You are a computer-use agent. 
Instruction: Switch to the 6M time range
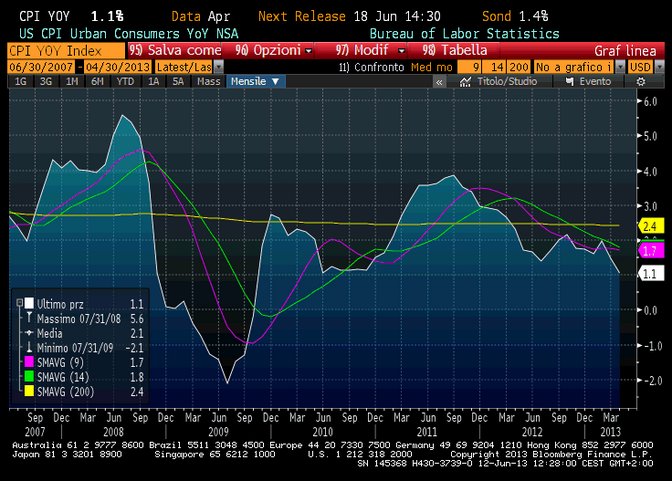pos(97,81)
